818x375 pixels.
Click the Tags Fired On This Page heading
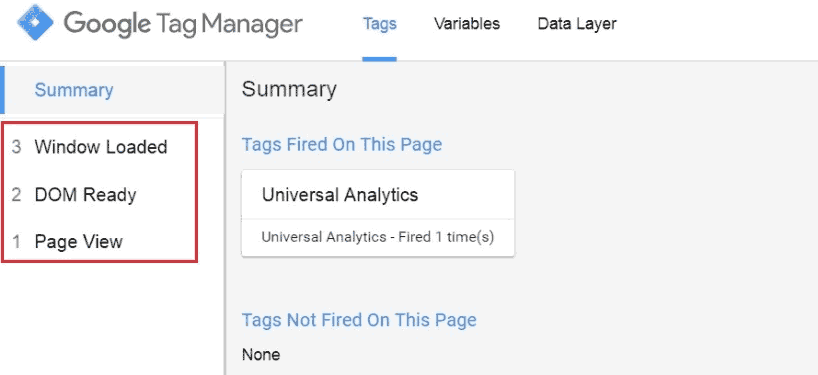point(342,144)
